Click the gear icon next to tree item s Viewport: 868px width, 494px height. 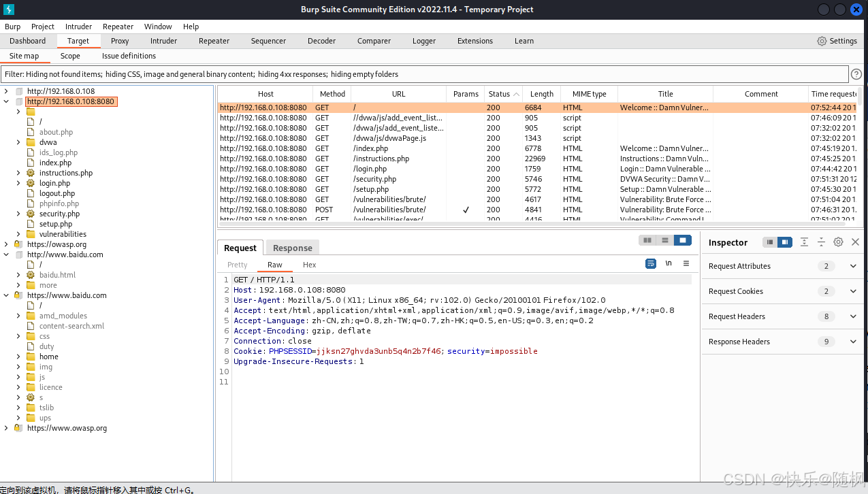pos(31,397)
